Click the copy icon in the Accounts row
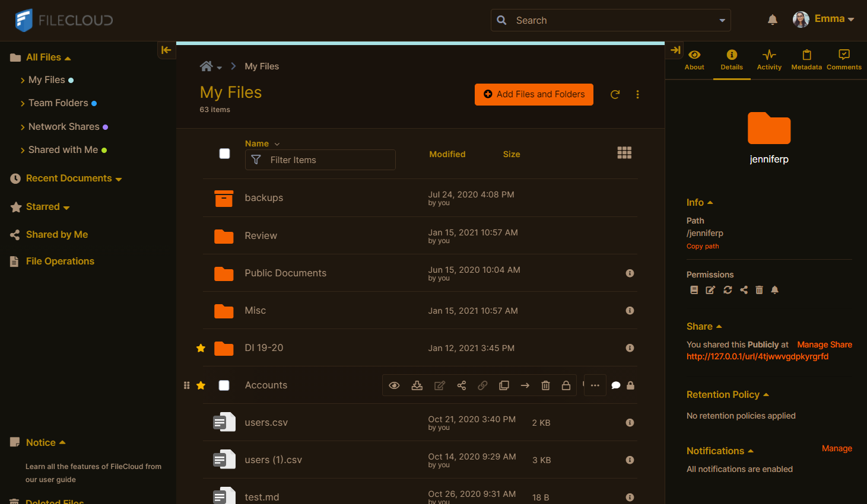 504,385
